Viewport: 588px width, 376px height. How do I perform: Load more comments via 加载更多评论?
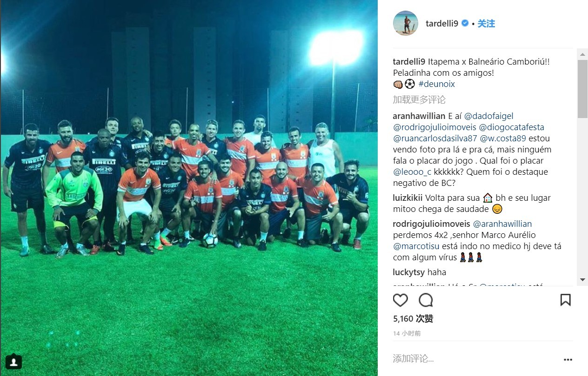pyautogui.click(x=419, y=99)
